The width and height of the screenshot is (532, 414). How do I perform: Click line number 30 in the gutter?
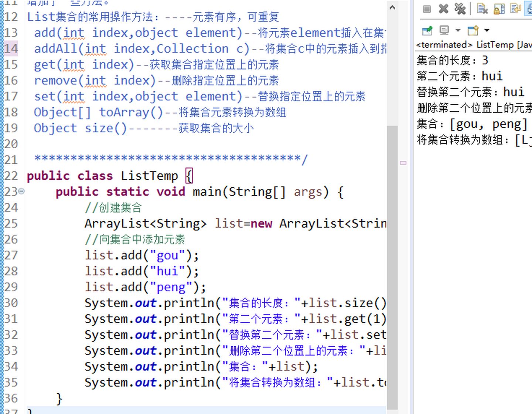tap(10, 303)
